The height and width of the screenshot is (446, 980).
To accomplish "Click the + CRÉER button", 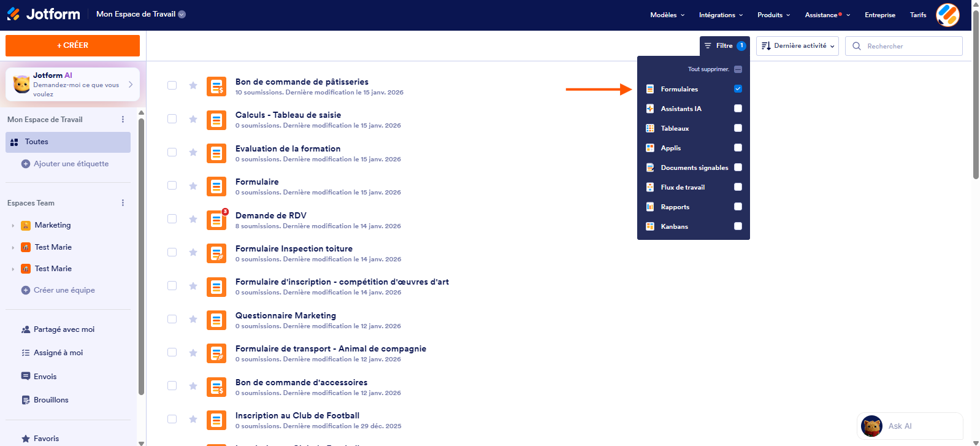I will 72,45.
